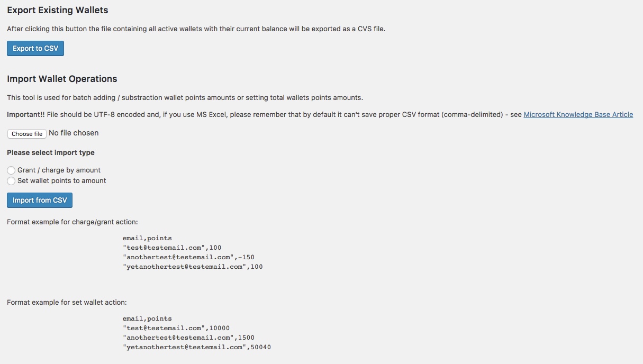Click the Export to CSV button

pyautogui.click(x=35, y=49)
